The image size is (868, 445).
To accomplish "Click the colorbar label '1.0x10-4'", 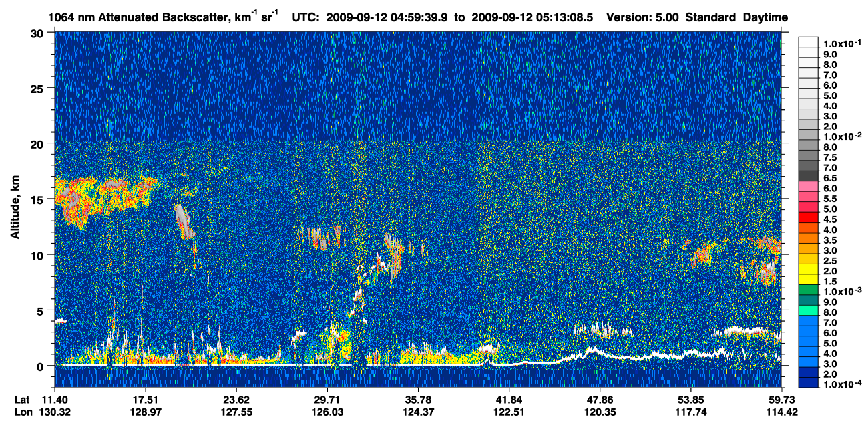I will click(x=841, y=384).
